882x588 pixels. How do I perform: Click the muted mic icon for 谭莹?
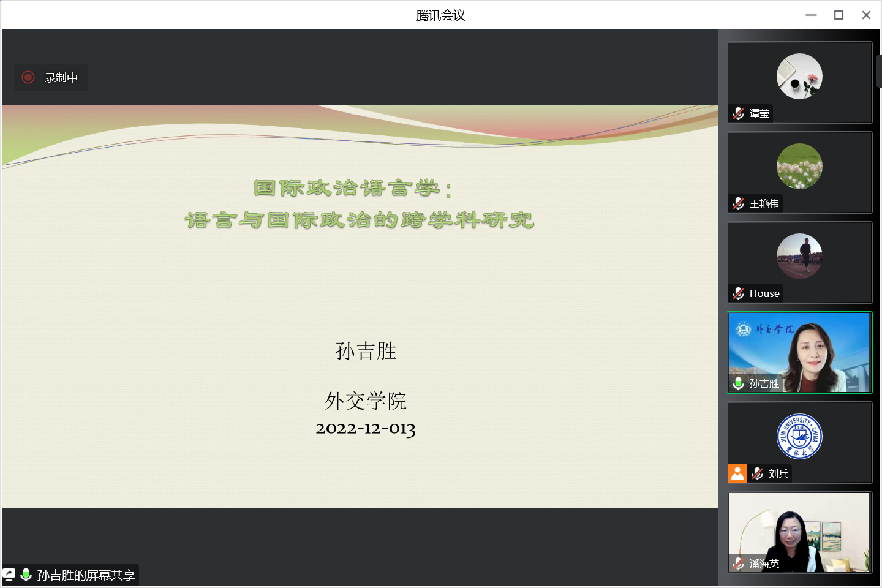pyautogui.click(x=739, y=113)
